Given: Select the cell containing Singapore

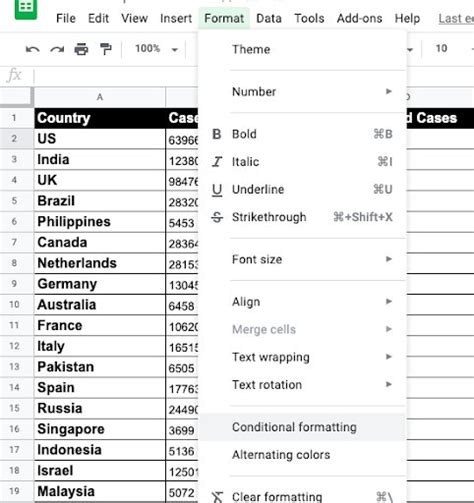Looking at the screenshot, I should coord(100,429).
